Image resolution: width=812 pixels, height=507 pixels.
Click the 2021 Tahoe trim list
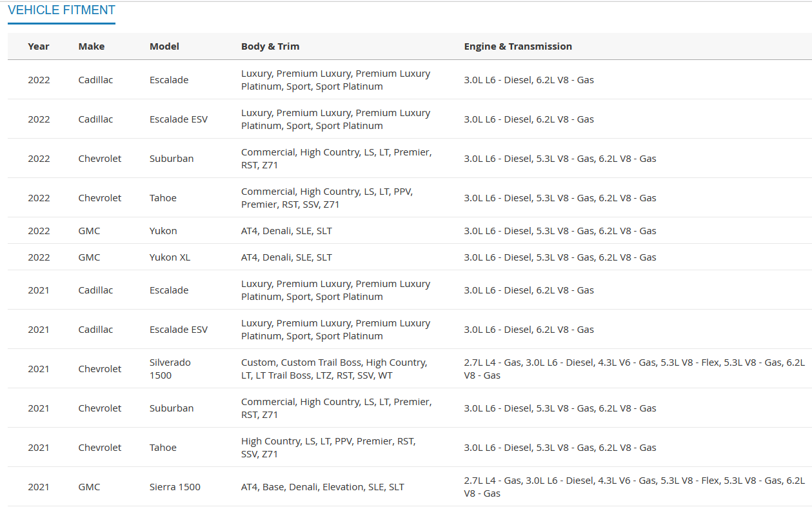[x=328, y=448]
